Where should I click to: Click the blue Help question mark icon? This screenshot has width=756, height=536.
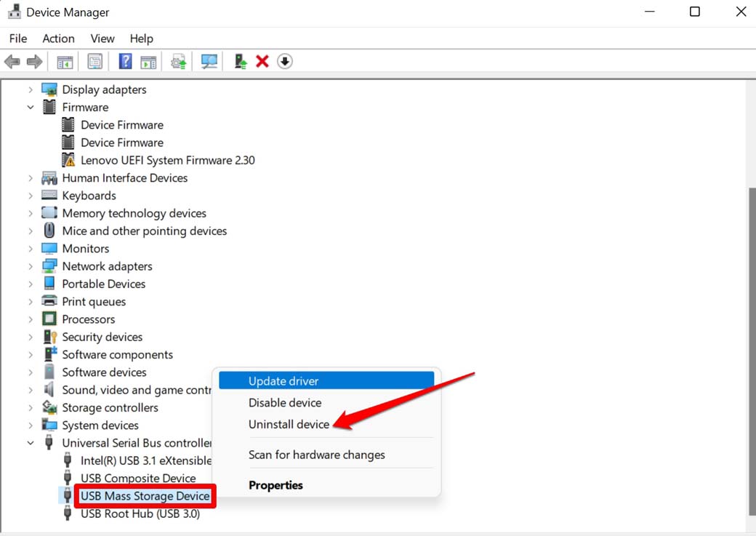click(x=125, y=62)
